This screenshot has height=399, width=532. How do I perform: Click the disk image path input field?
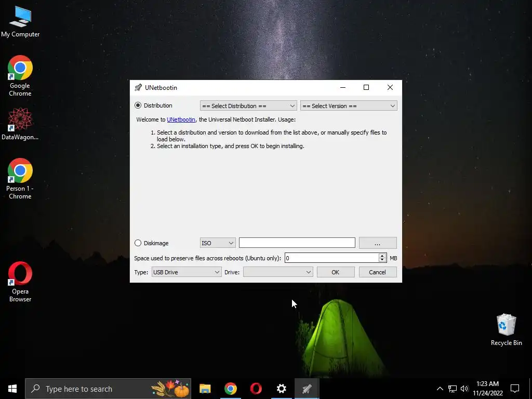pyautogui.click(x=297, y=243)
